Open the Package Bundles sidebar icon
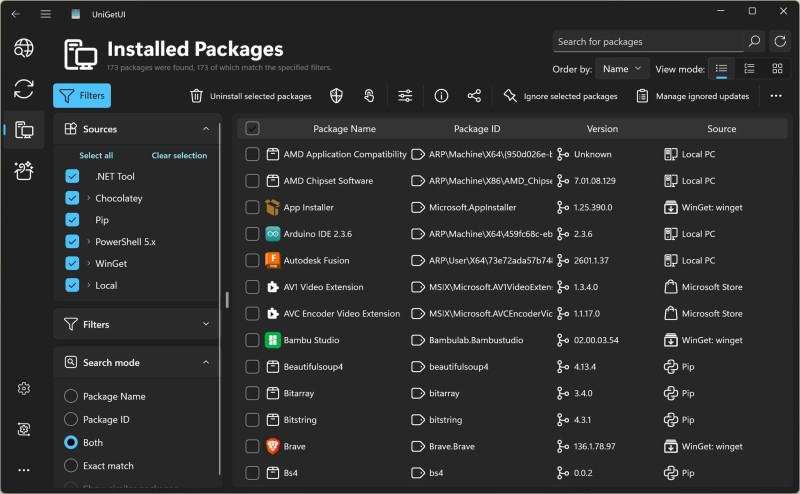Image resolution: width=800 pixels, height=494 pixels. click(x=24, y=171)
